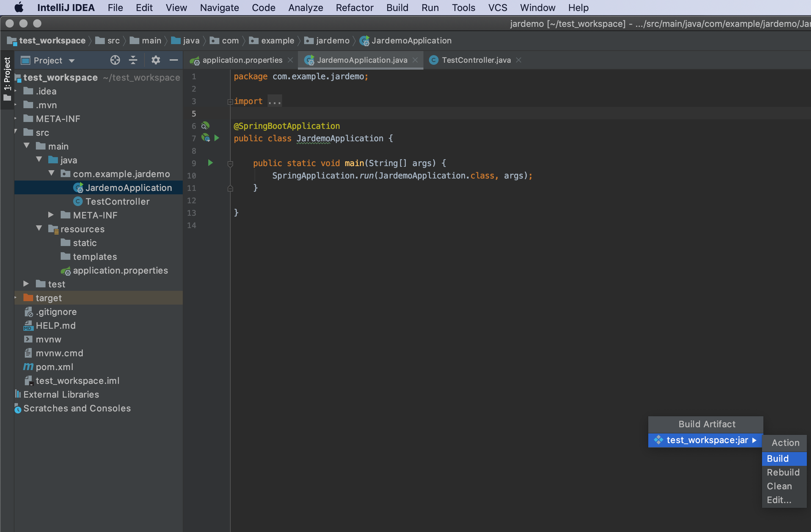
Task: Click the run gutter arrow beside main method
Action: click(210, 163)
